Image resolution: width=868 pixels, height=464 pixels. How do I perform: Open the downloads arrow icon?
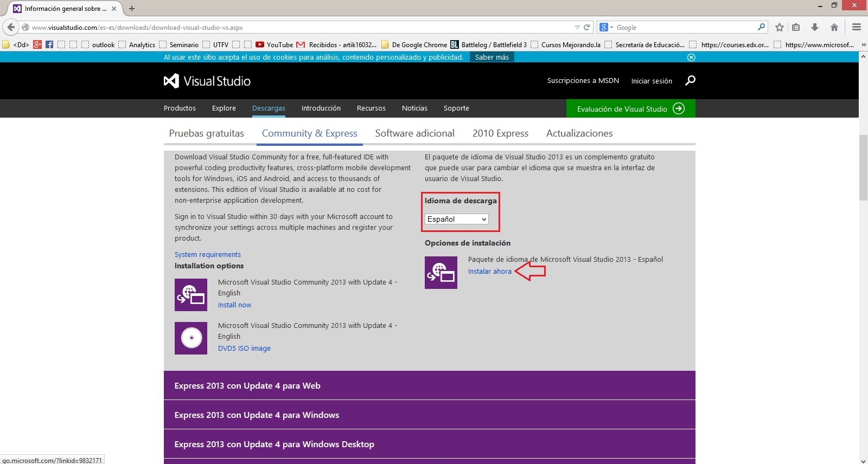[814, 27]
